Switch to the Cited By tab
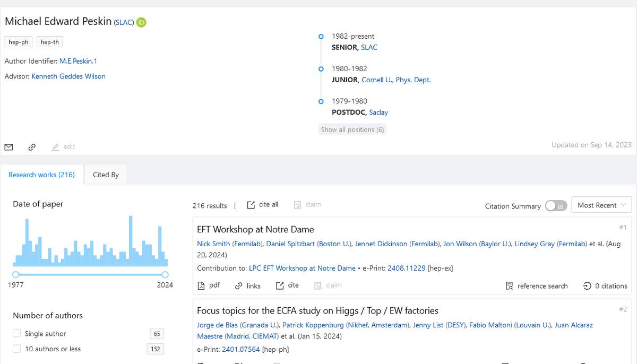637x364 pixels. coord(106,175)
